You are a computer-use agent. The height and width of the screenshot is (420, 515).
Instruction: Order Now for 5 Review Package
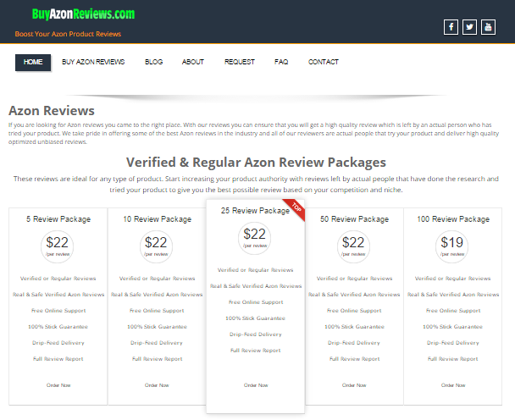point(58,385)
